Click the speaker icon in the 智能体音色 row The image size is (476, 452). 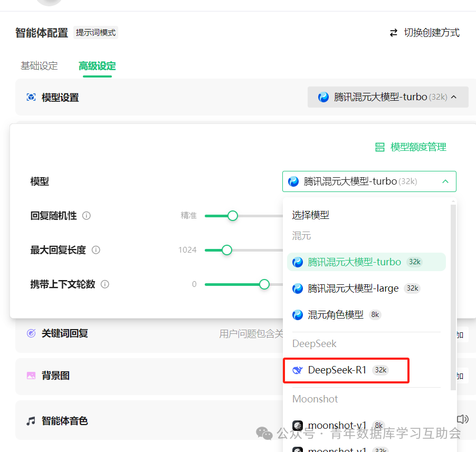tap(462, 419)
